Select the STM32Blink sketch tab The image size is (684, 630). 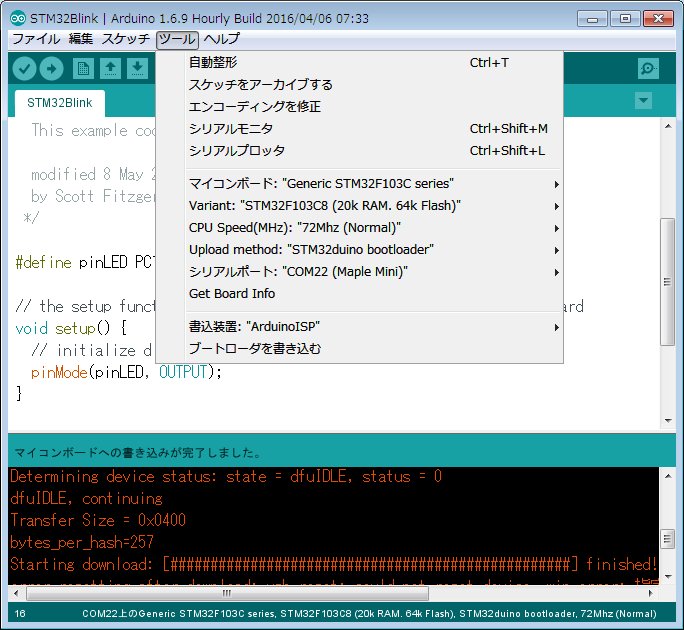pyautogui.click(x=60, y=103)
